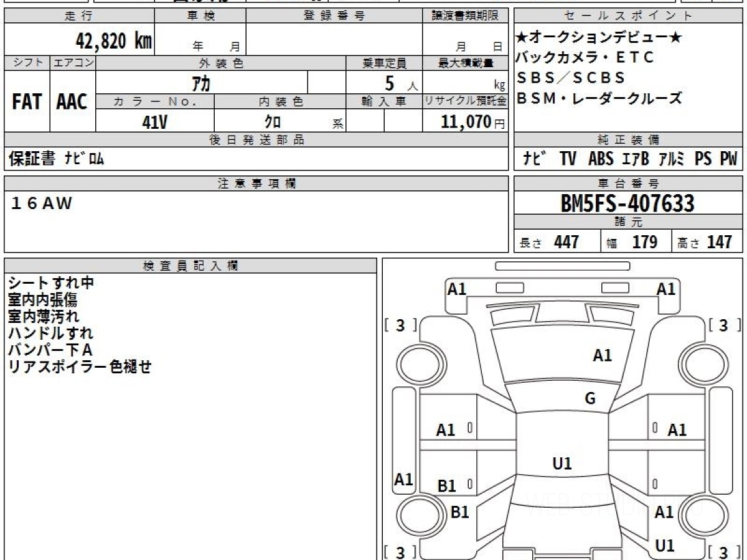Click the A1 mark on the hood
This screenshot has height=560, width=747.
pyautogui.click(x=603, y=355)
